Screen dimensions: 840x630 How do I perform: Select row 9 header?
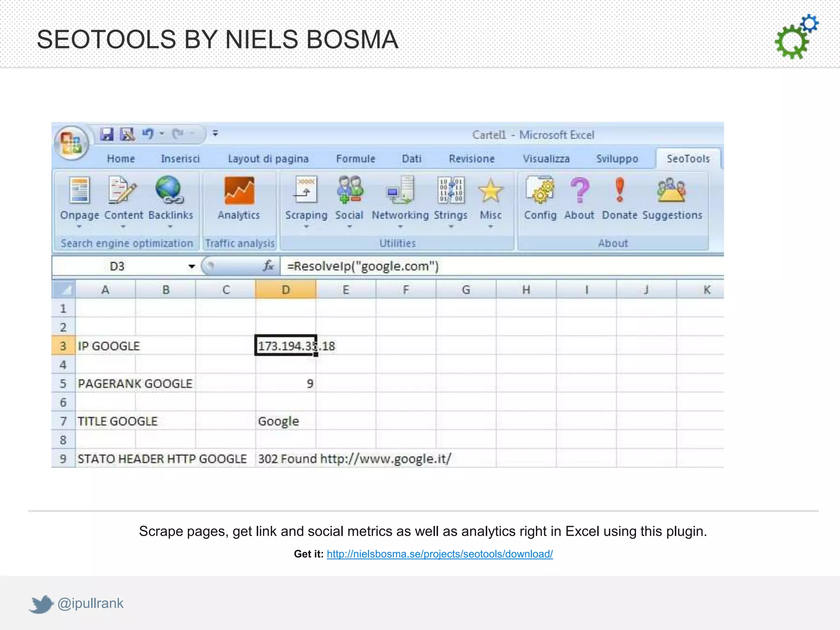coord(64,459)
